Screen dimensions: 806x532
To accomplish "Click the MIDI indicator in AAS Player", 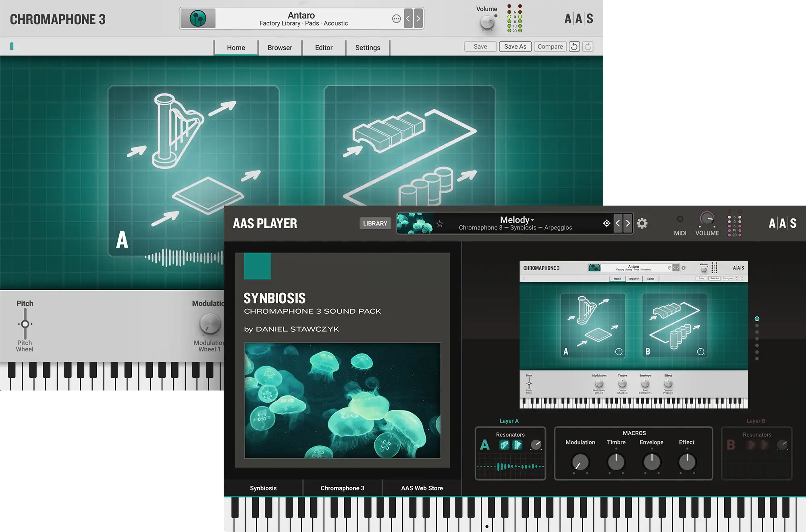I will [x=680, y=219].
